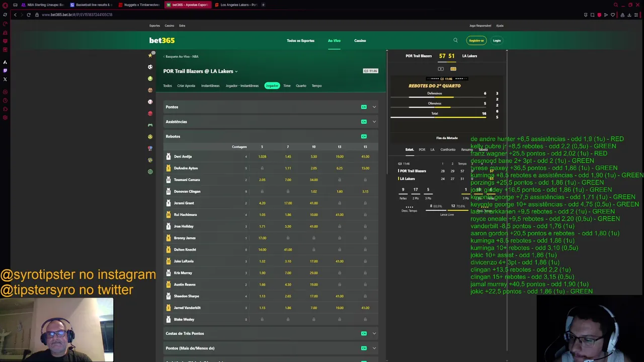Switch to Nuggets x Timberwolves browser tab
This screenshot has height=362, width=644.
coord(139,5)
